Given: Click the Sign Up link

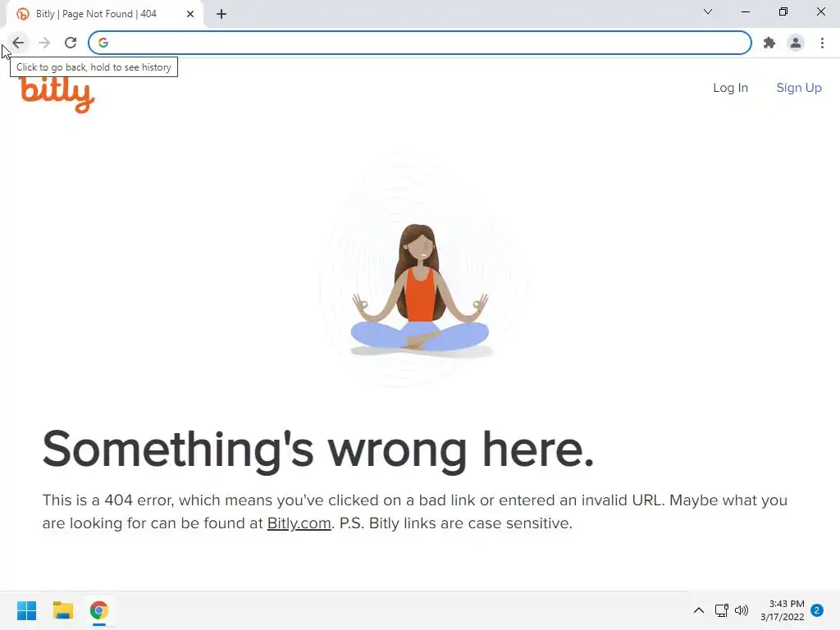Looking at the screenshot, I should 799,88.
